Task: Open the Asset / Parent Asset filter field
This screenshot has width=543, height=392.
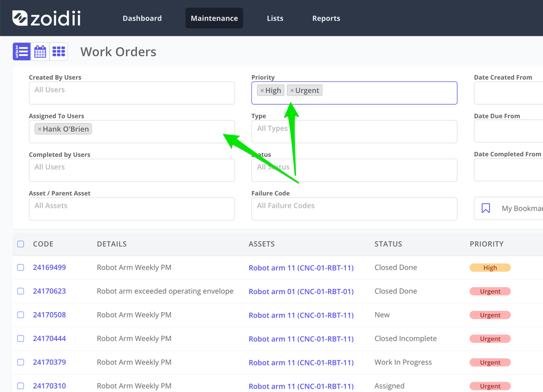Action: pyautogui.click(x=131, y=209)
